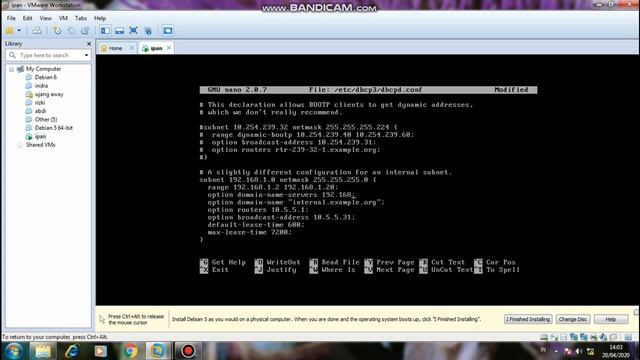This screenshot has height=360, width=640.
Task: Click the Bandicam record taskbar icon
Action: pos(188,351)
